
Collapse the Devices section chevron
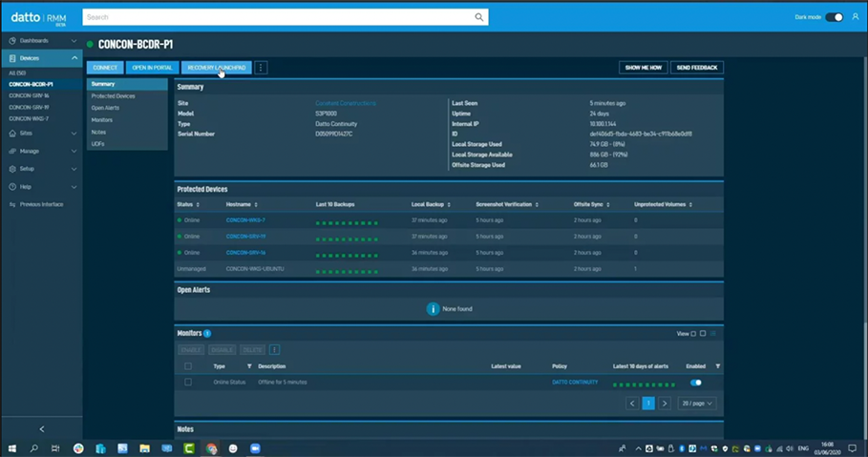click(x=74, y=58)
